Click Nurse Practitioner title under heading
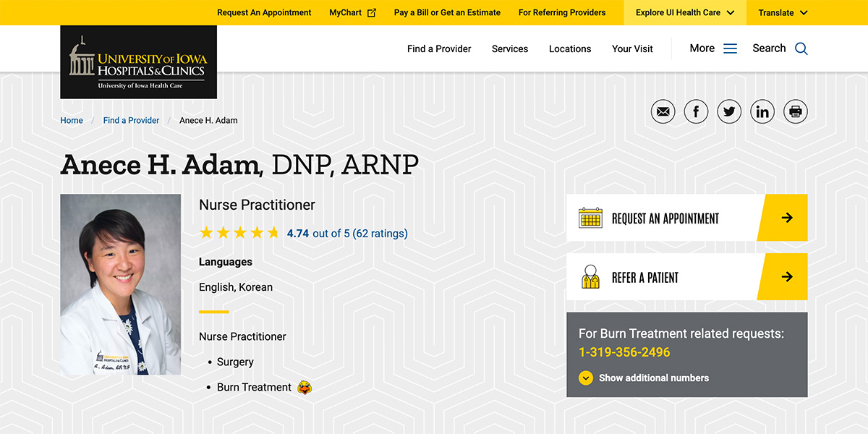 pyautogui.click(x=257, y=205)
